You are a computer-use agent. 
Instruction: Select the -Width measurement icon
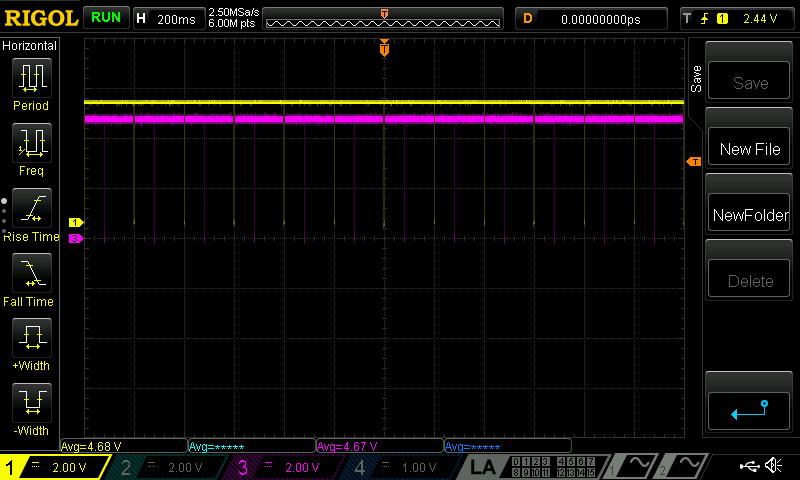pyautogui.click(x=32, y=402)
